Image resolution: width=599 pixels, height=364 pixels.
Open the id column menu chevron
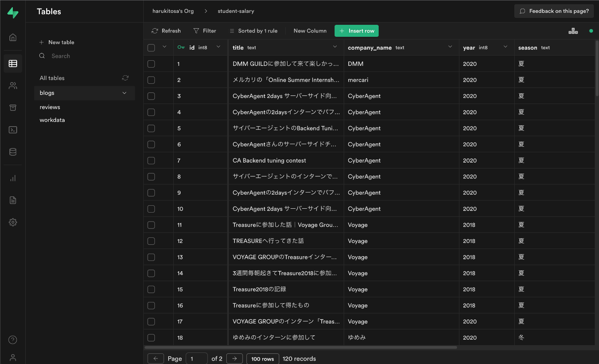point(219,47)
